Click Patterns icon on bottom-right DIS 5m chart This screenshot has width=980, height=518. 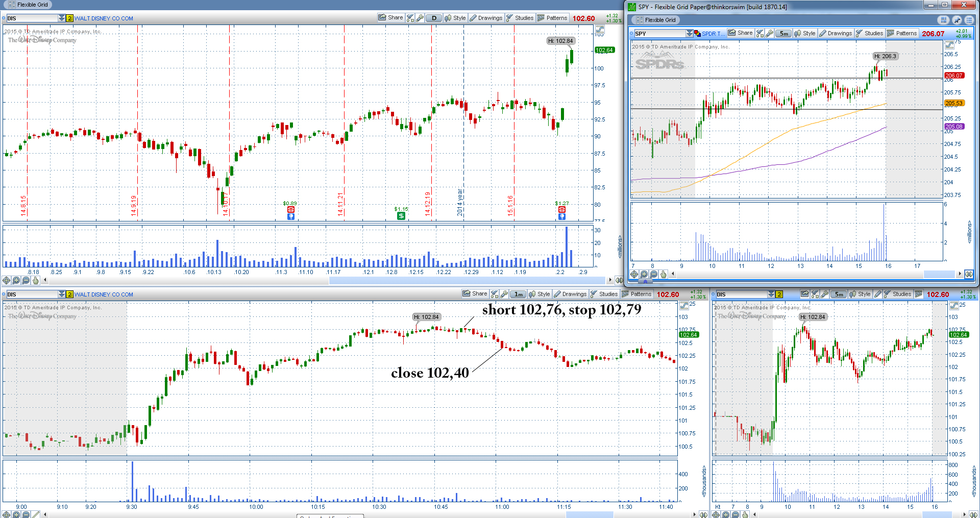pos(919,294)
